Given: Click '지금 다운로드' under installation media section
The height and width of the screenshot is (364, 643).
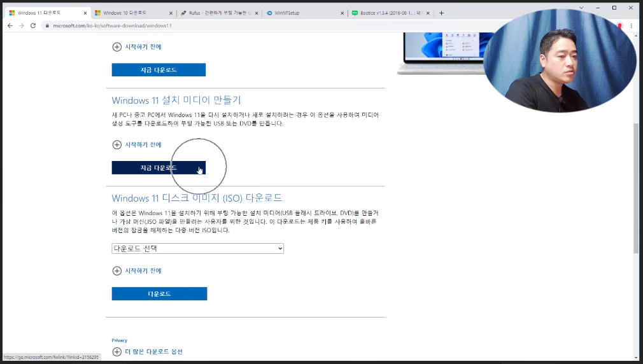Looking at the screenshot, I should click(159, 167).
